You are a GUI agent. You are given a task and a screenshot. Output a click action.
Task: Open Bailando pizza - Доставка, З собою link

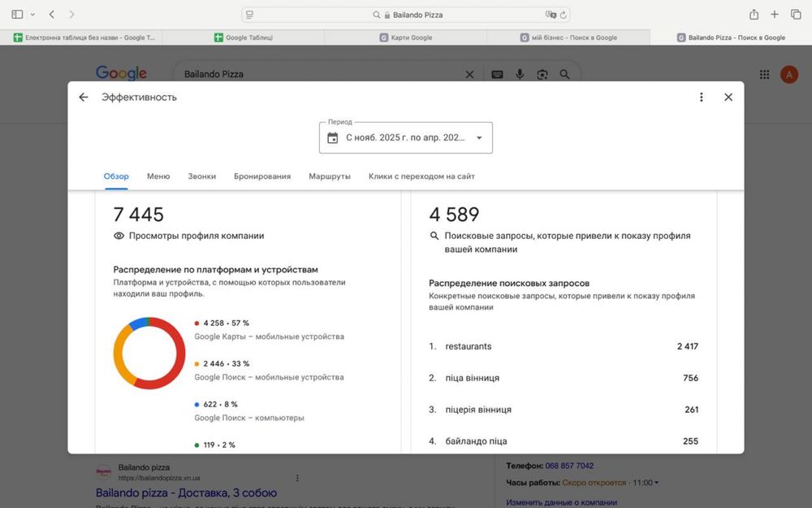[187, 493]
